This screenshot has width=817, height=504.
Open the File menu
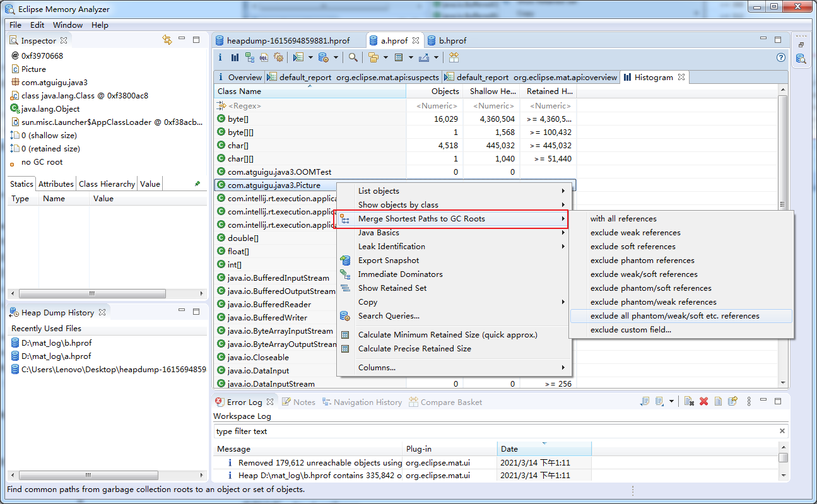(x=15, y=25)
